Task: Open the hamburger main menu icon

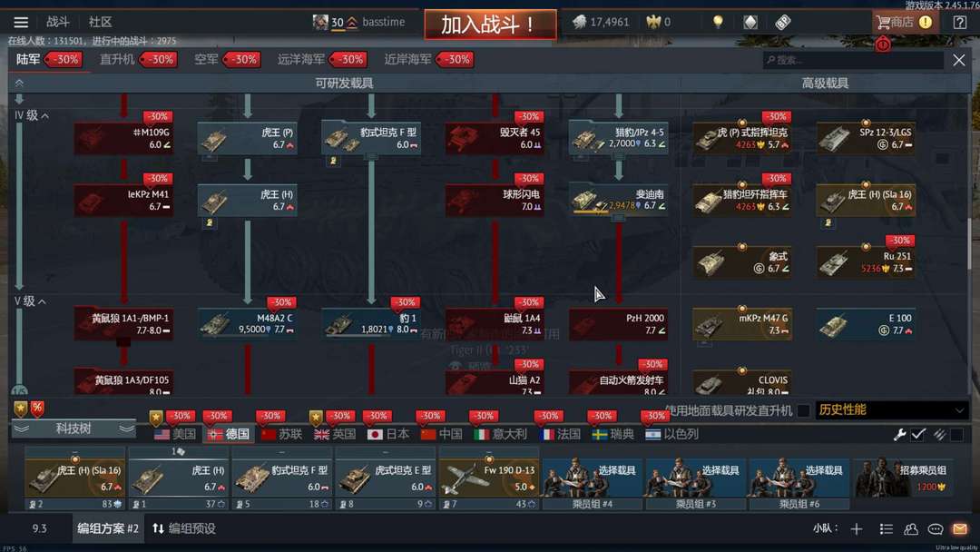Action: coord(21,23)
